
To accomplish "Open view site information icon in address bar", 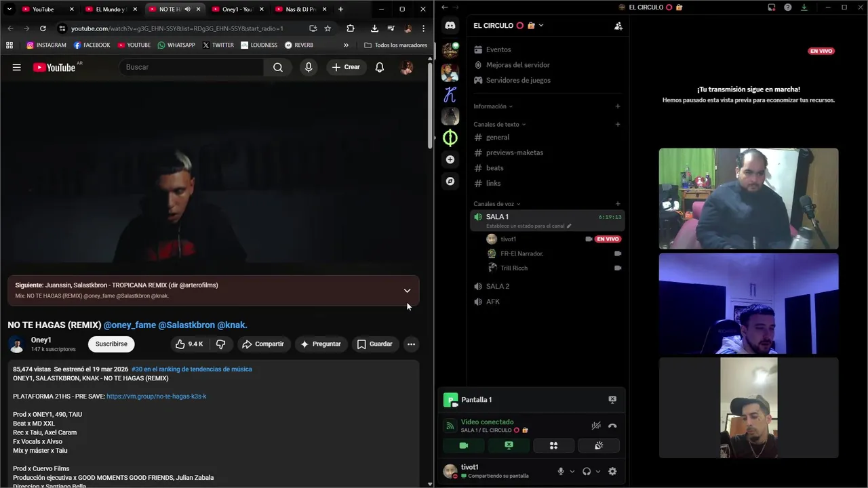I will 62,28.
